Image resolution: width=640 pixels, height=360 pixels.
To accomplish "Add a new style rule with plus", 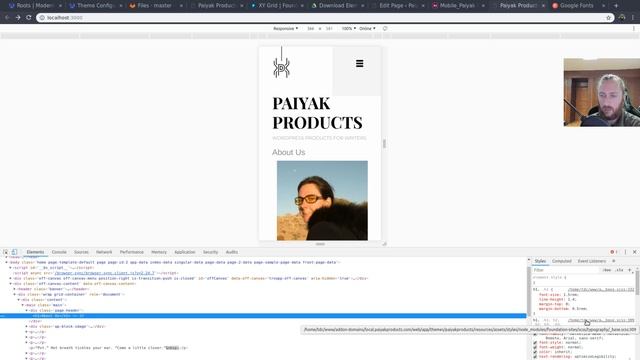I will 629,270.
